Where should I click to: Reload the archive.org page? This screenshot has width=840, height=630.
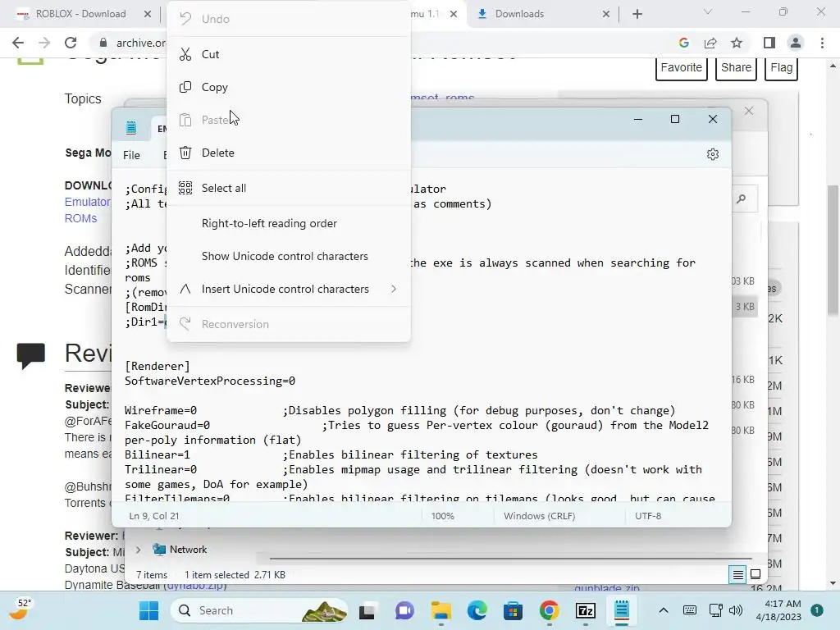[71, 43]
